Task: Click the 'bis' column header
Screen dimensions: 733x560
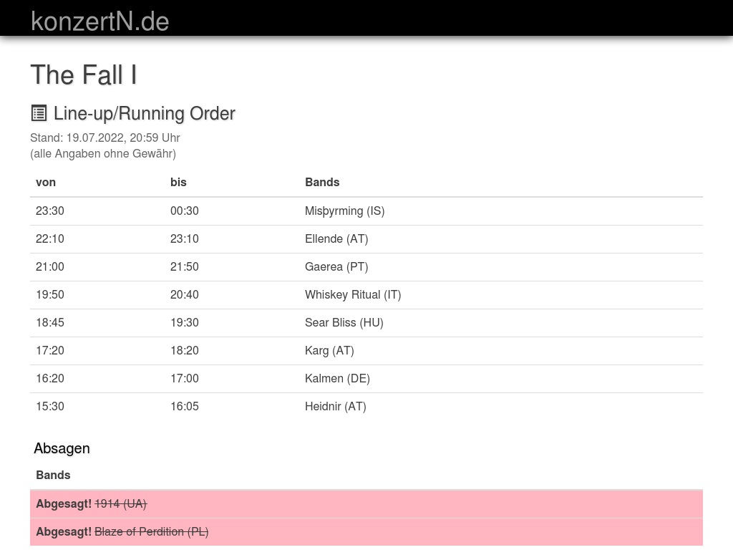Action: point(178,182)
